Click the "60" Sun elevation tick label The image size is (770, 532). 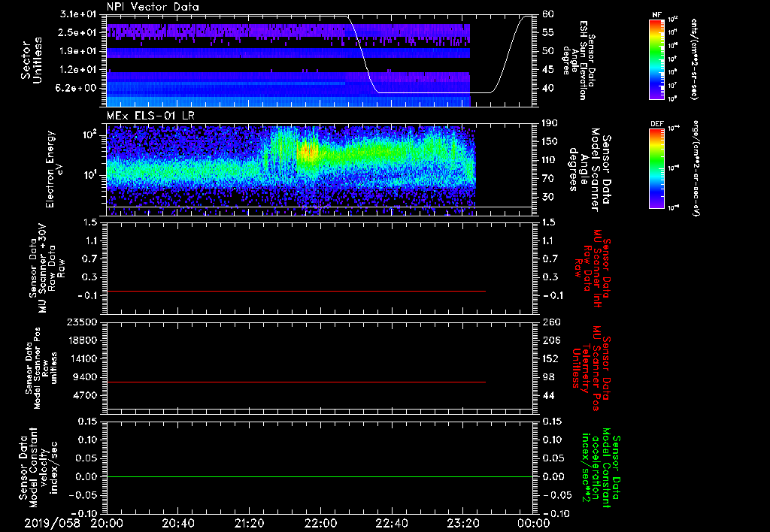point(548,14)
